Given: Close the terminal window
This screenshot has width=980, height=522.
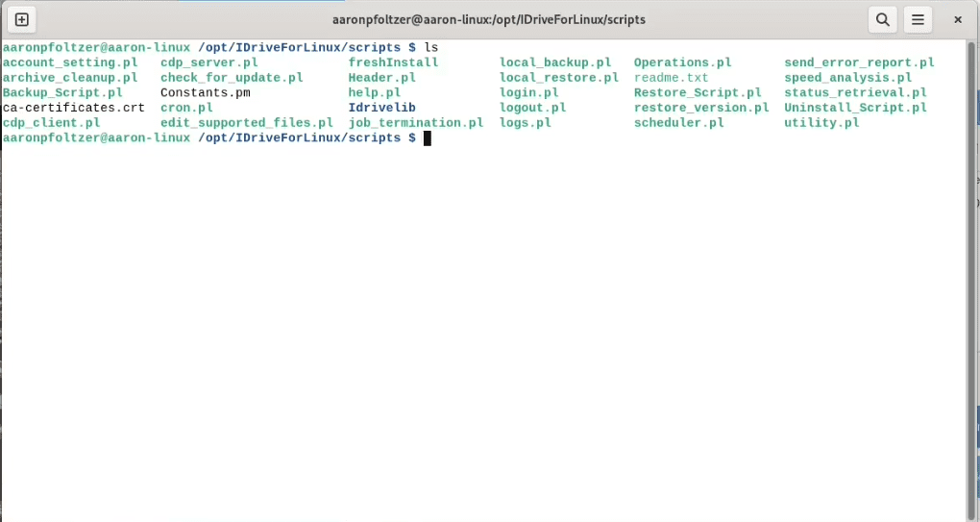Looking at the screenshot, I should point(958,19).
